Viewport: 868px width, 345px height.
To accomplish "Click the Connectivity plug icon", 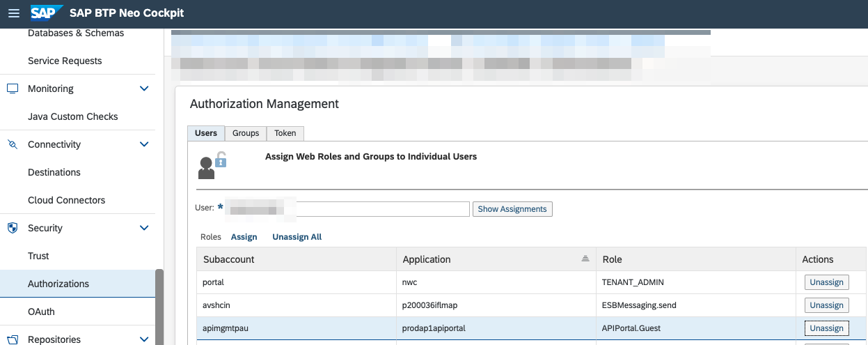I will (x=13, y=144).
